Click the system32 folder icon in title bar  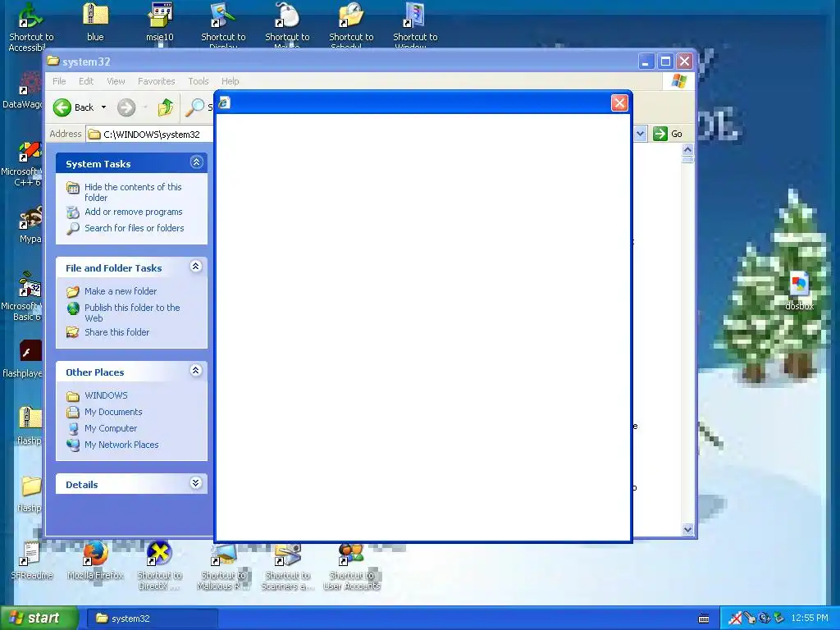coord(53,61)
